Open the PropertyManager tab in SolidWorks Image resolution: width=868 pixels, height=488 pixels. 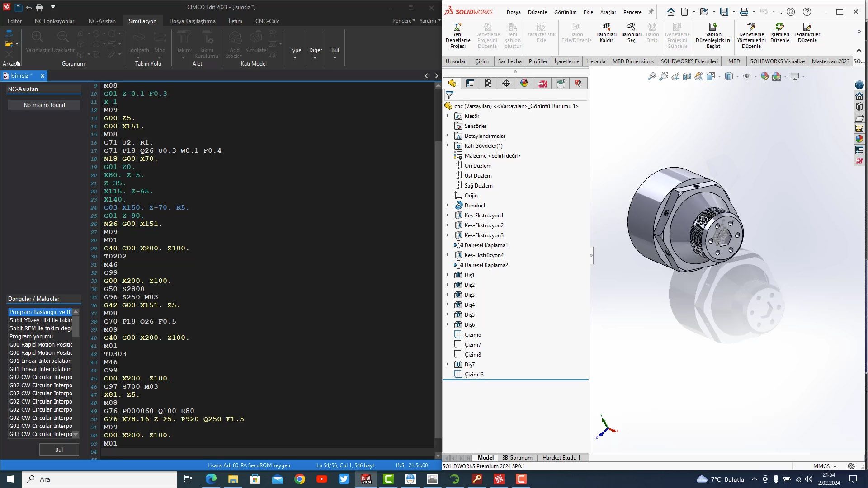coord(470,83)
